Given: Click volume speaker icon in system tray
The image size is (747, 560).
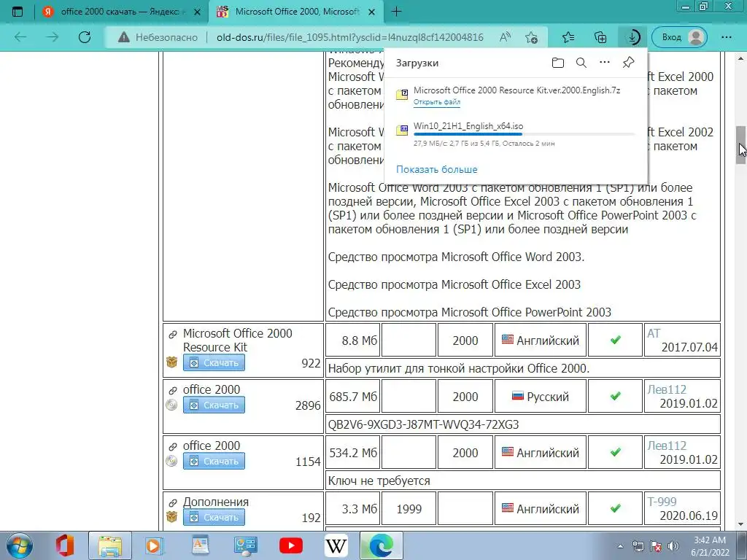Looking at the screenshot, I should tap(673, 545).
